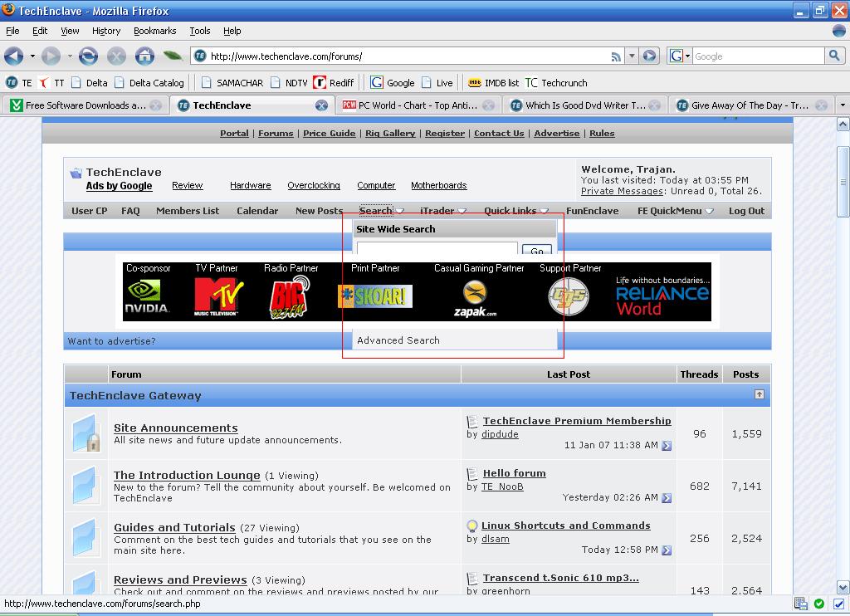The width and height of the screenshot is (850, 616).
Task: Open the list all tabs dropdown
Action: [x=843, y=105]
